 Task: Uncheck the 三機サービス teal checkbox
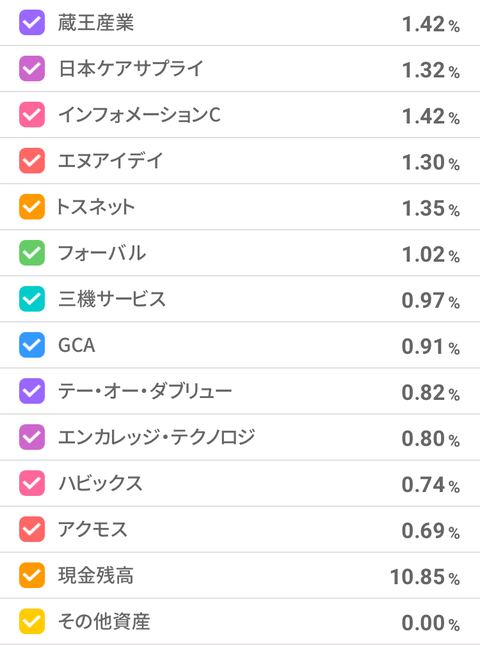pyautogui.click(x=32, y=299)
